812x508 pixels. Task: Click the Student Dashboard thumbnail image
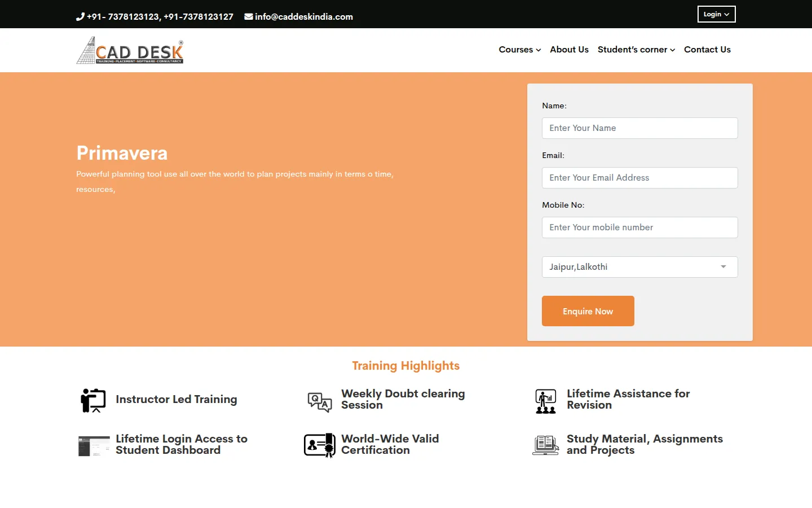94,446
